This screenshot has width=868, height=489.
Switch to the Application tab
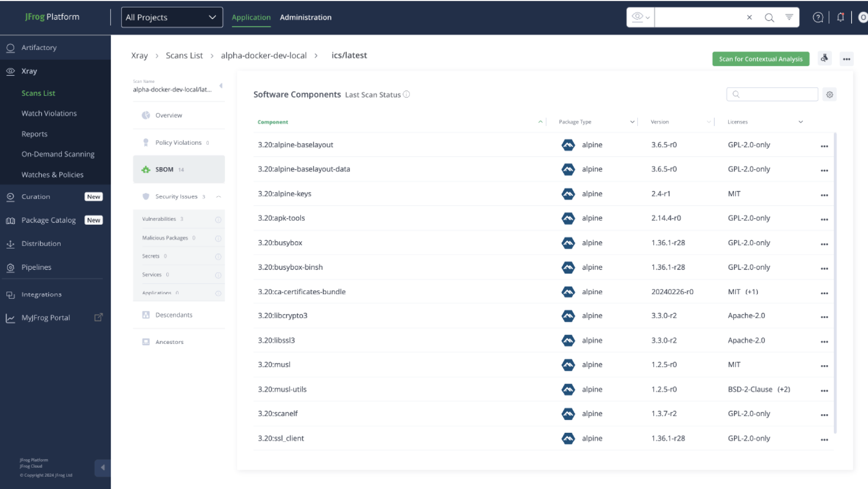251,17
